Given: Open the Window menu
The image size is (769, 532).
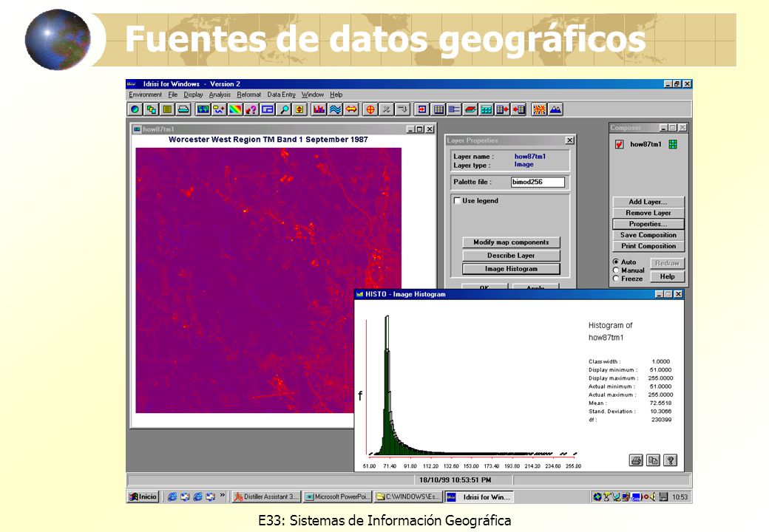Looking at the screenshot, I should [x=312, y=95].
